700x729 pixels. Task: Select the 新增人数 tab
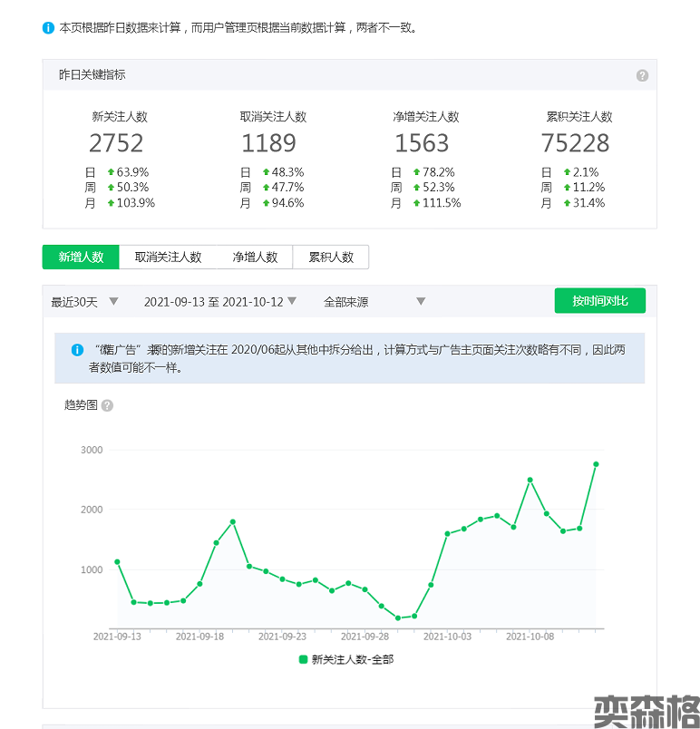coord(81,258)
